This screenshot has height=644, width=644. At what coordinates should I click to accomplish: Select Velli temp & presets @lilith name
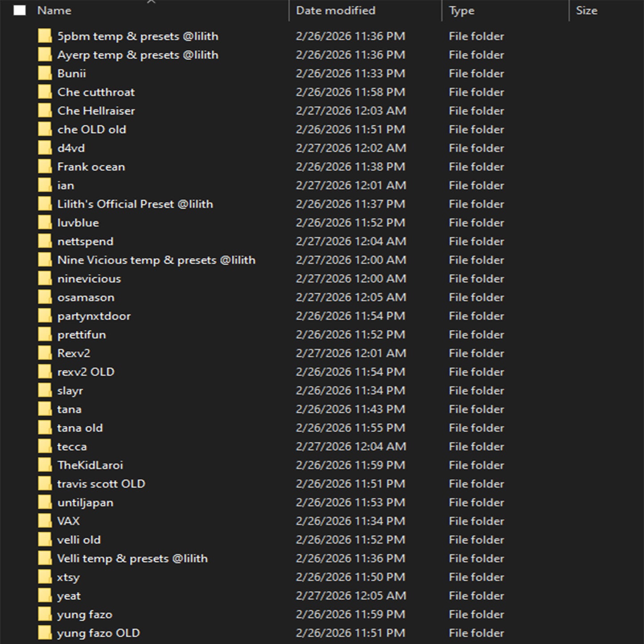pyautogui.click(x=132, y=558)
